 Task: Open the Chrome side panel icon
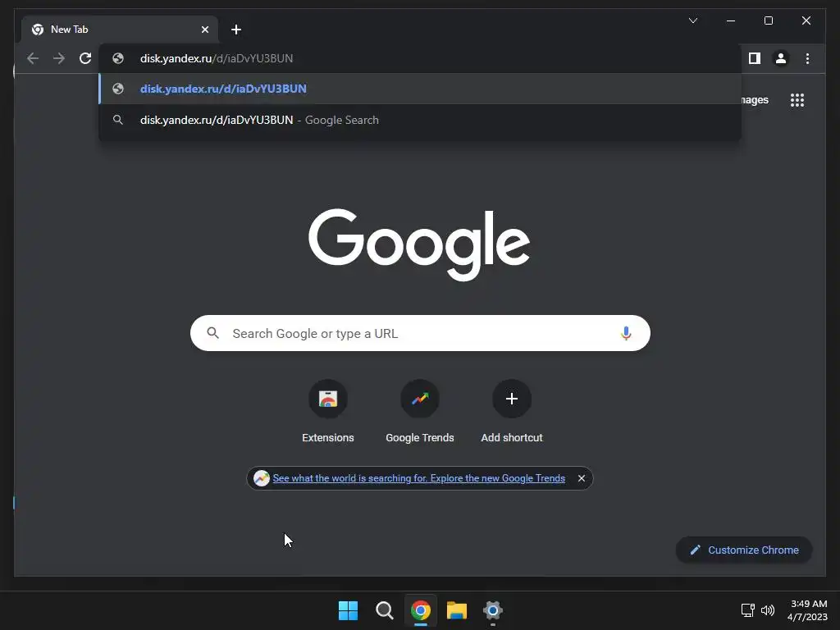[x=755, y=58]
